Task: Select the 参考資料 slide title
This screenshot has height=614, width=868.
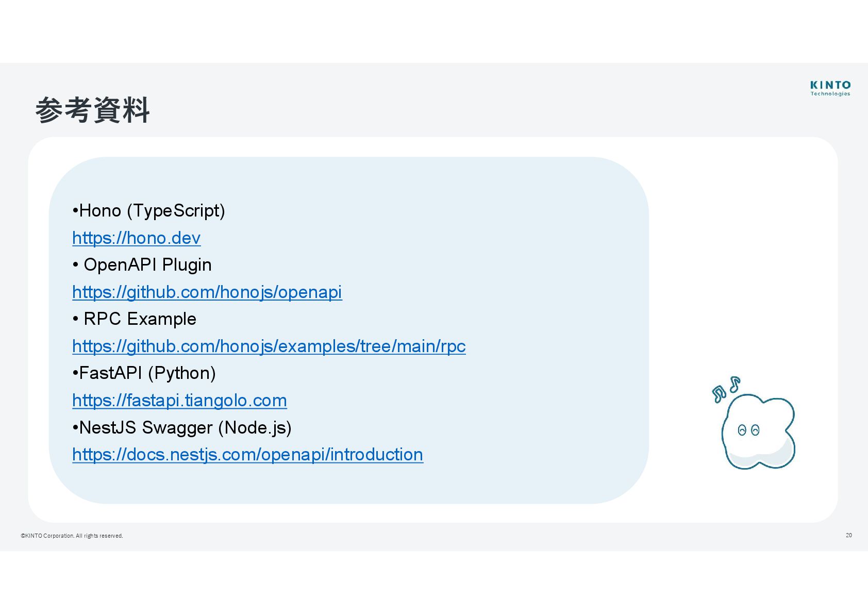Action: pyautogui.click(x=93, y=110)
